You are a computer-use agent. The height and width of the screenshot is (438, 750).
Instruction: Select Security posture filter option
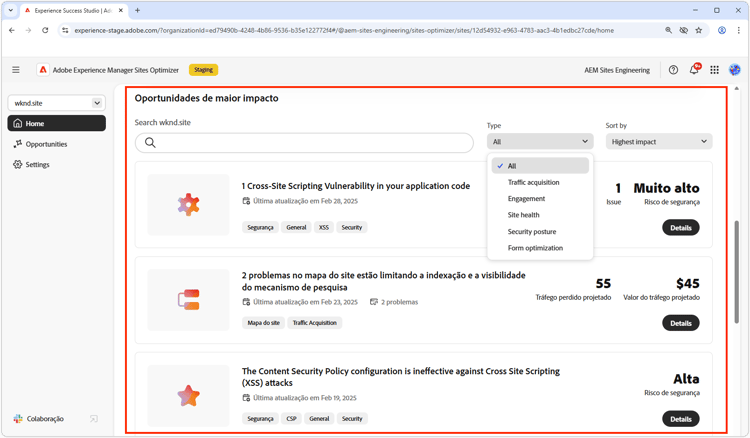tap(540, 231)
